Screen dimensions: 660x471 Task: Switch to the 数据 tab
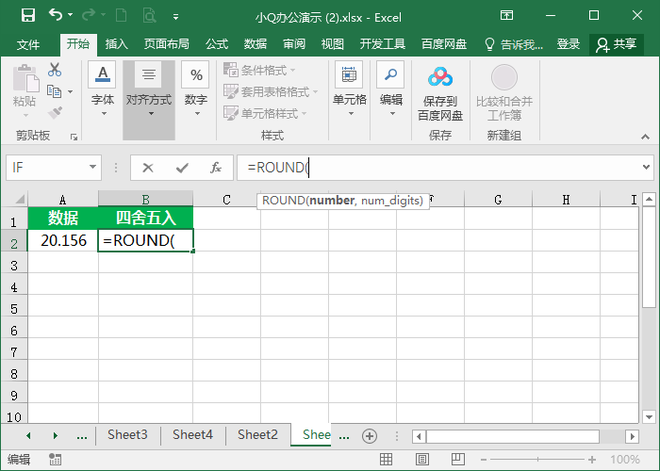[255, 44]
